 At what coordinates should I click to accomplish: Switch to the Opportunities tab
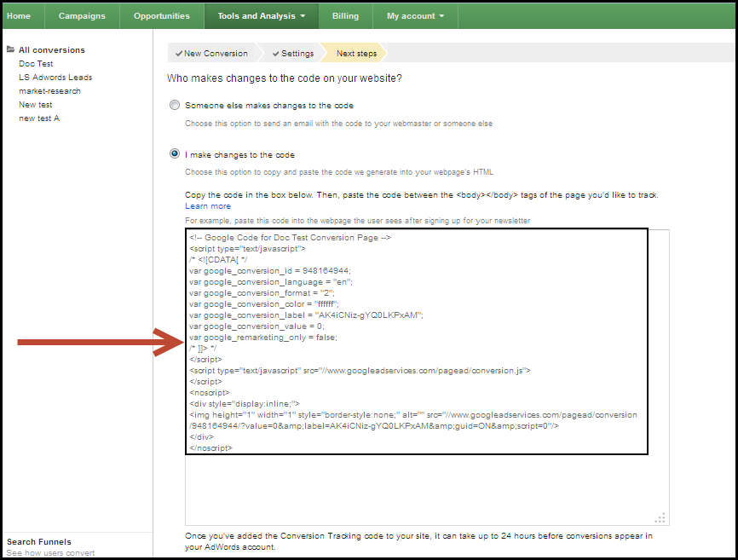[x=162, y=16]
